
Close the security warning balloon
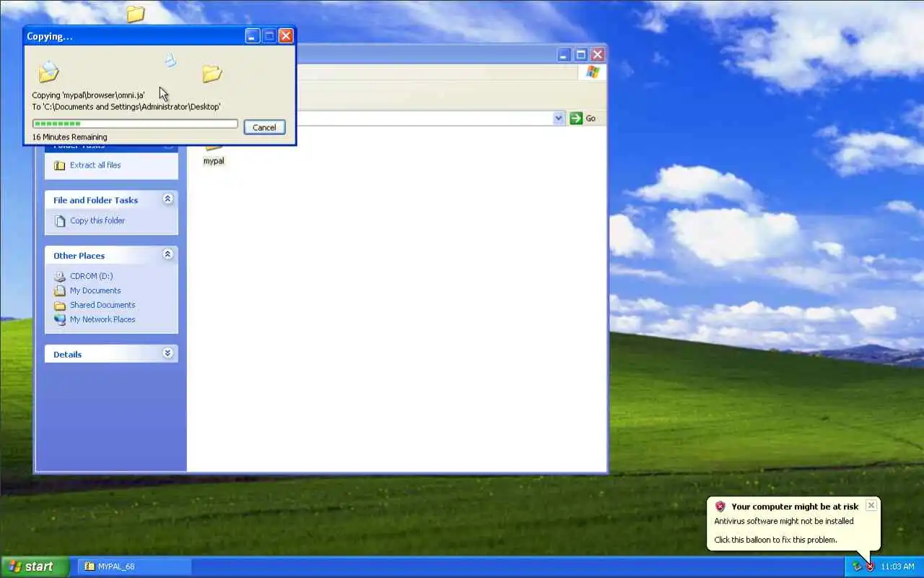[871, 506]
